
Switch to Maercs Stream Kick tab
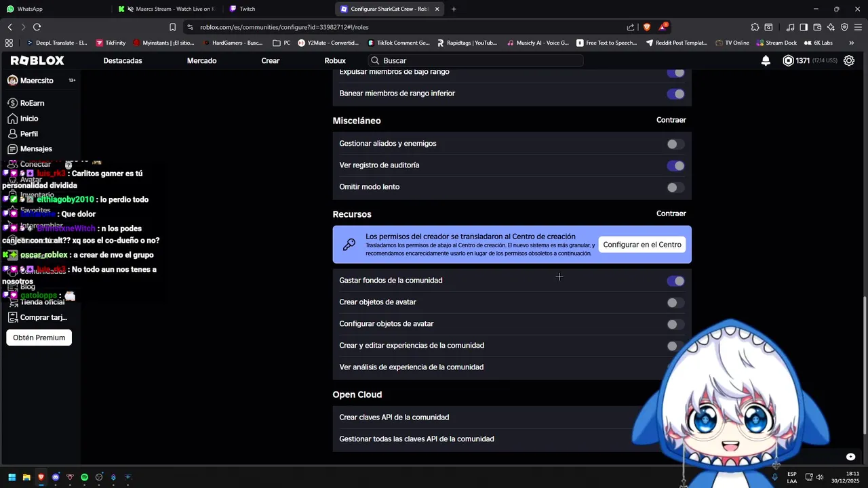pos(168,9)
